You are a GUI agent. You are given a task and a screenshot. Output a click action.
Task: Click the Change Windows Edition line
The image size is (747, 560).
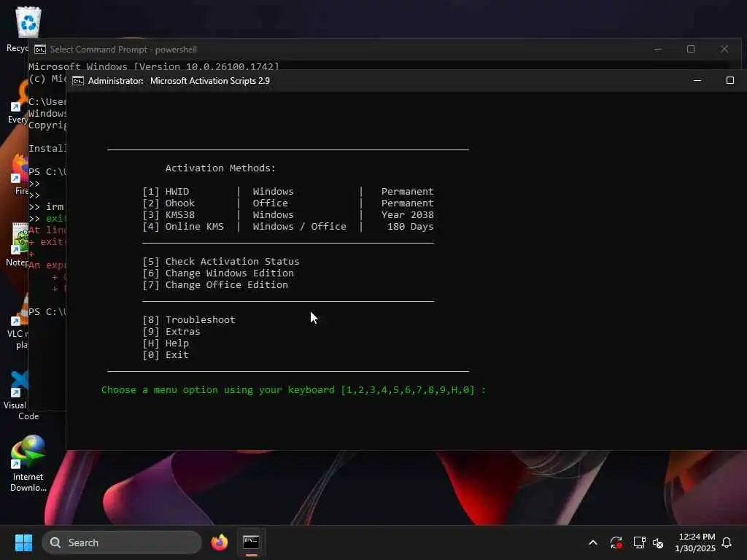(x=218, y=273)
